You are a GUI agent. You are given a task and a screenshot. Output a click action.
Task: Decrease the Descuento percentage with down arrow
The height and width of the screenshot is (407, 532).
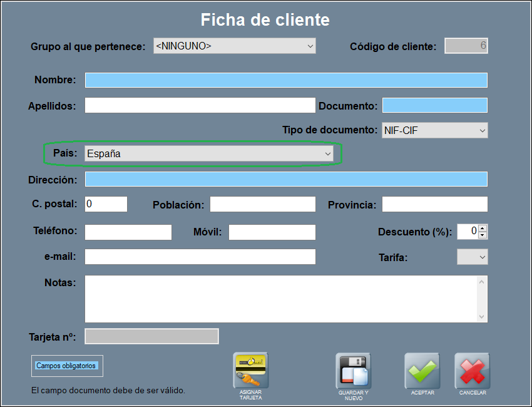483,235
